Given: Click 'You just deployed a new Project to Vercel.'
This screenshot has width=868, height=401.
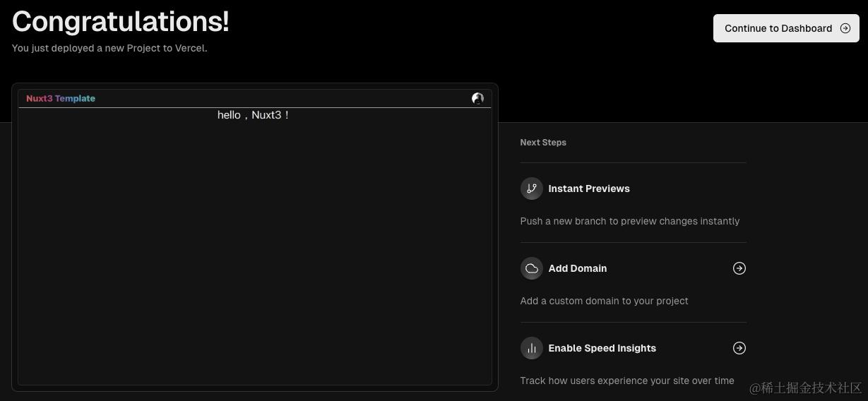Looking at the screenshot, I should coord(109,49).
